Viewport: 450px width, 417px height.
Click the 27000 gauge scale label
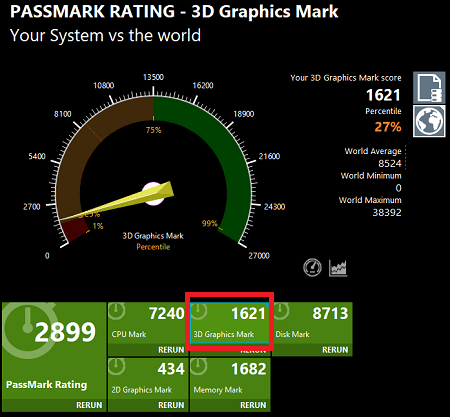259,256
